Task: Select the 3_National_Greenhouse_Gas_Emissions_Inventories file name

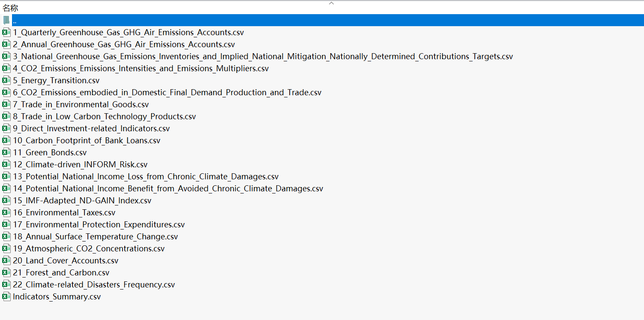Action: point(263,56)
